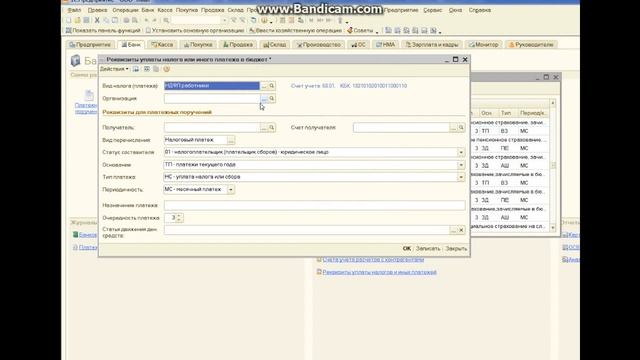The image size is (640, 360).
Task: Switch to Предприятие tab
Action: point(90,45)
